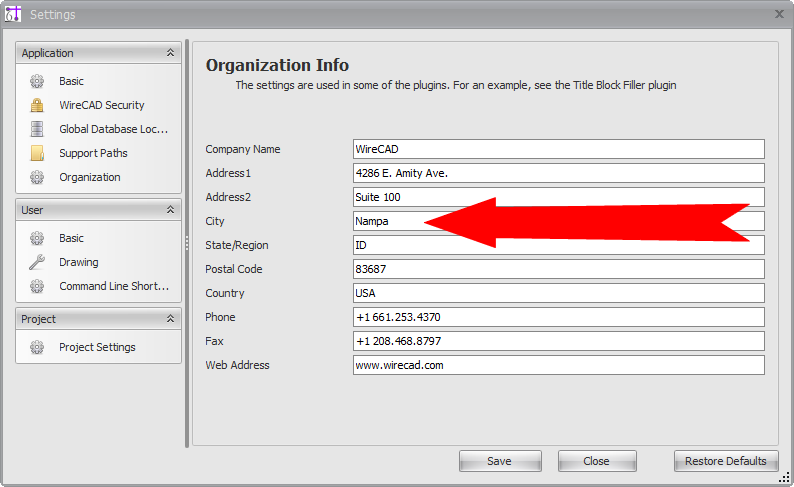Click the gear icon for Command Line Shortcuts
Image resolution: width=794 pixels, height=487 pixels.
tap(37, 286)
